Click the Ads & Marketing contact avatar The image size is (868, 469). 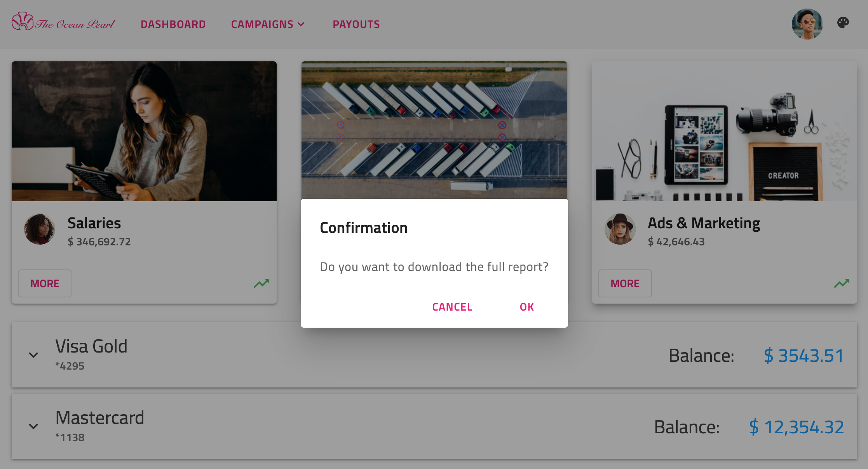[x=619, y=229]
